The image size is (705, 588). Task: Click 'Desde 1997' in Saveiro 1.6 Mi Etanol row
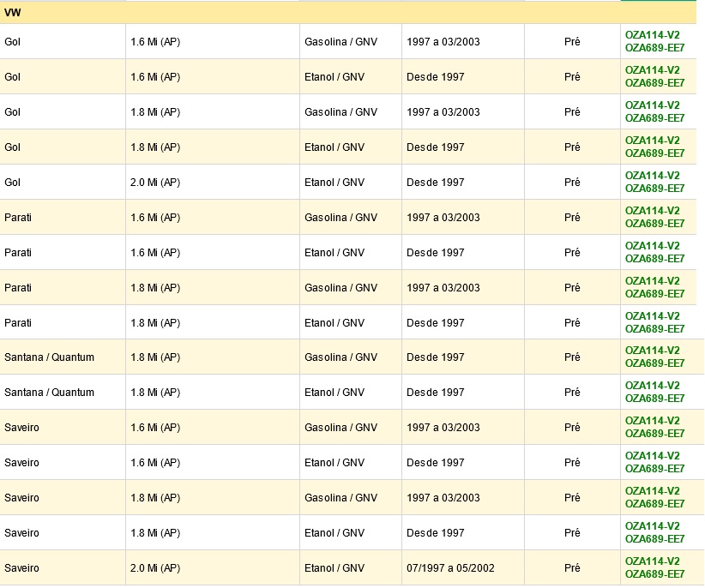coord(435,463)
